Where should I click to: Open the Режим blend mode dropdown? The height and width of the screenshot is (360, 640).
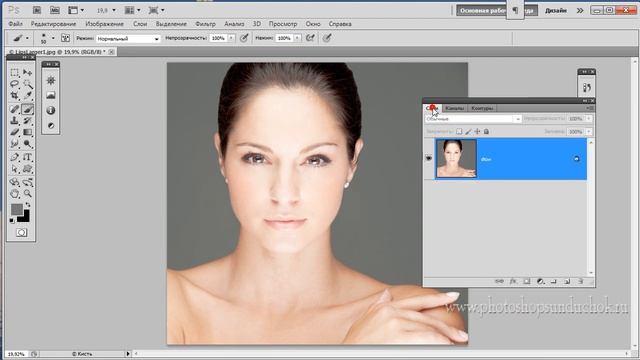128,39
